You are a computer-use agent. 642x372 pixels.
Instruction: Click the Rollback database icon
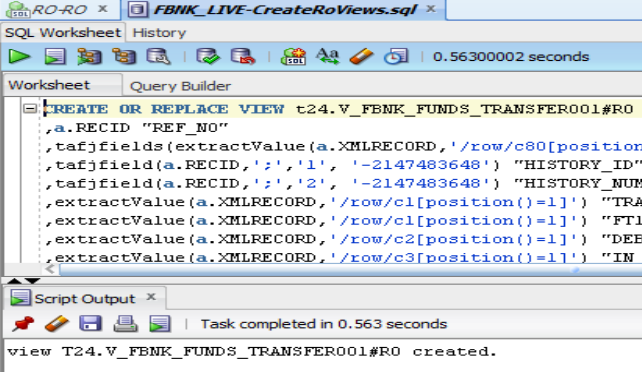pyautogui.click(x=243, y=56)
